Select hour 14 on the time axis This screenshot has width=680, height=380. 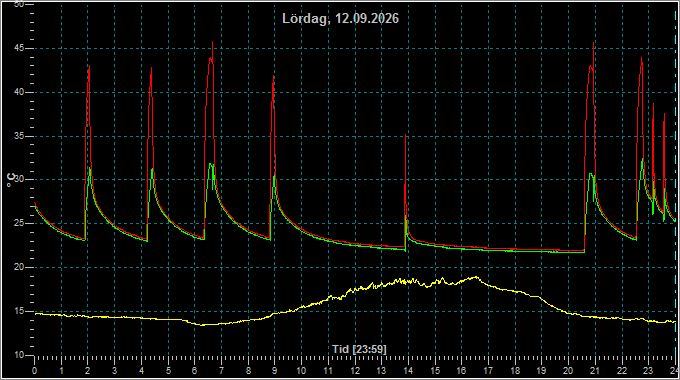[x=408, y=371]
